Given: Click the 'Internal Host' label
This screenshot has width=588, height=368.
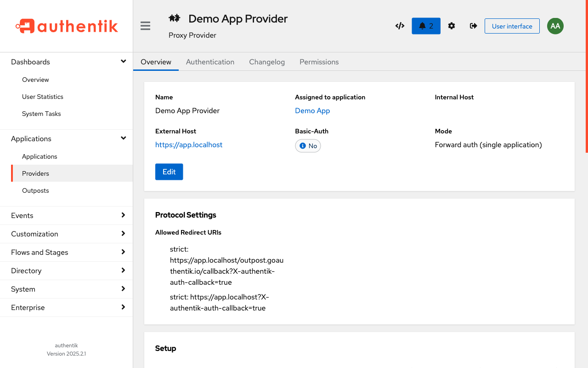Looking at the screenshot, I should point(454,97).
